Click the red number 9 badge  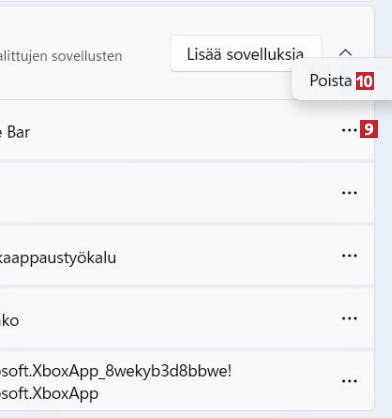point(369,129)
